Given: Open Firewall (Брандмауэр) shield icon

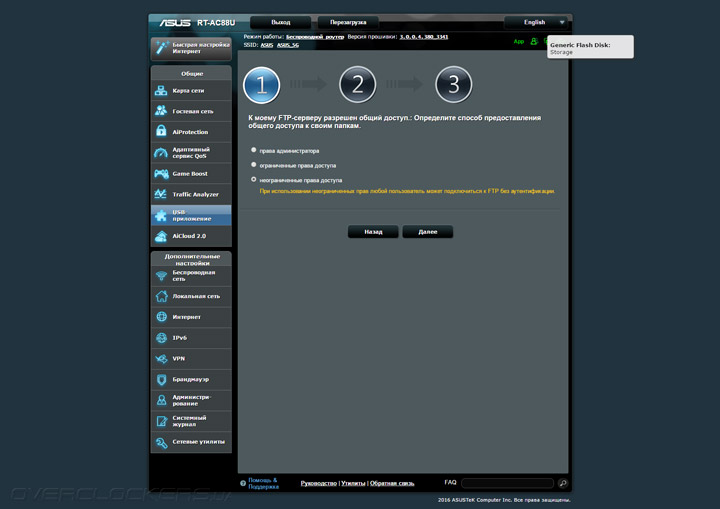Looking at the screenshot, I should 161,379.
